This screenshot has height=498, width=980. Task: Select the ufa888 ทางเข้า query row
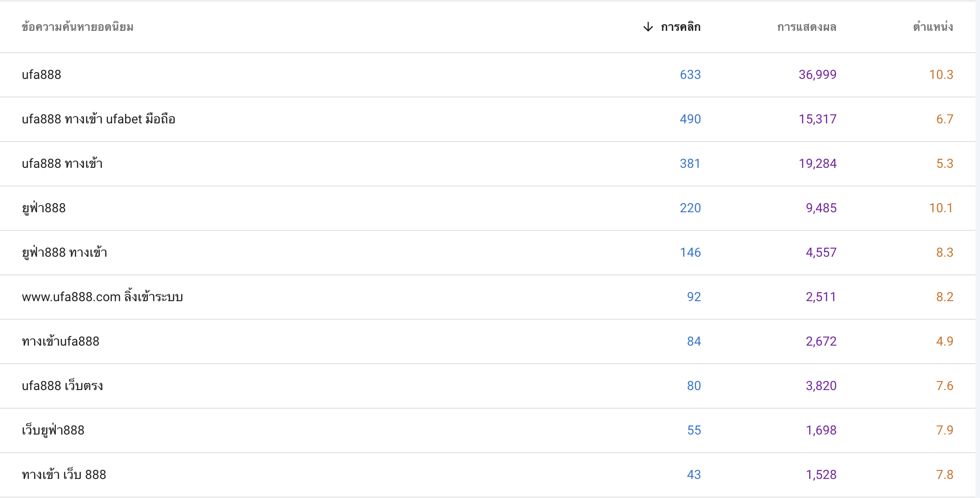pos(487,164)
